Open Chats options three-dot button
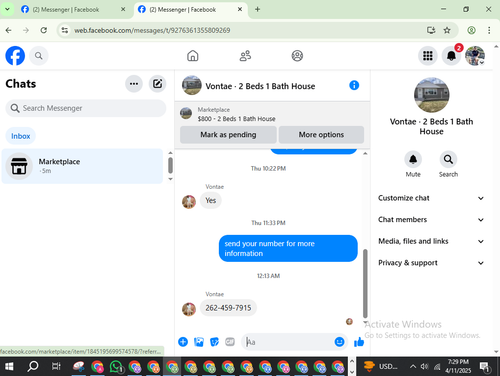The height and width of the screenshot is (376, 500). (134, 84)
